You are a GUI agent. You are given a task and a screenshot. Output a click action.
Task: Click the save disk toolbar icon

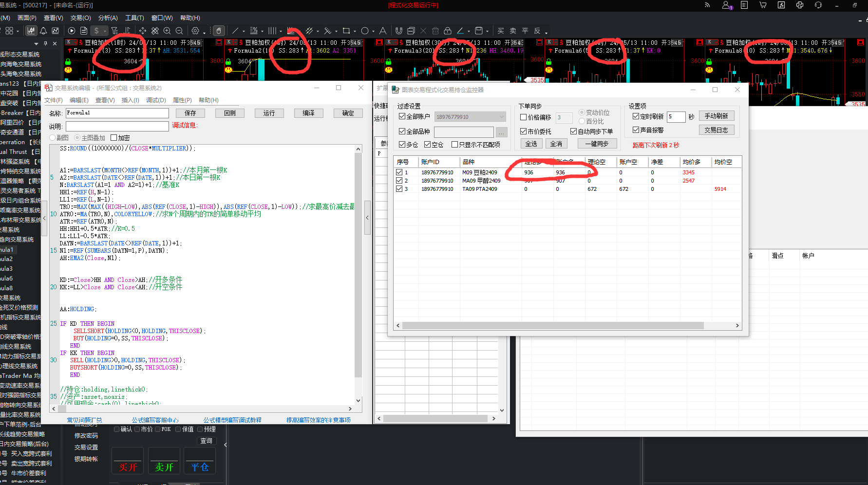(479, 31)
